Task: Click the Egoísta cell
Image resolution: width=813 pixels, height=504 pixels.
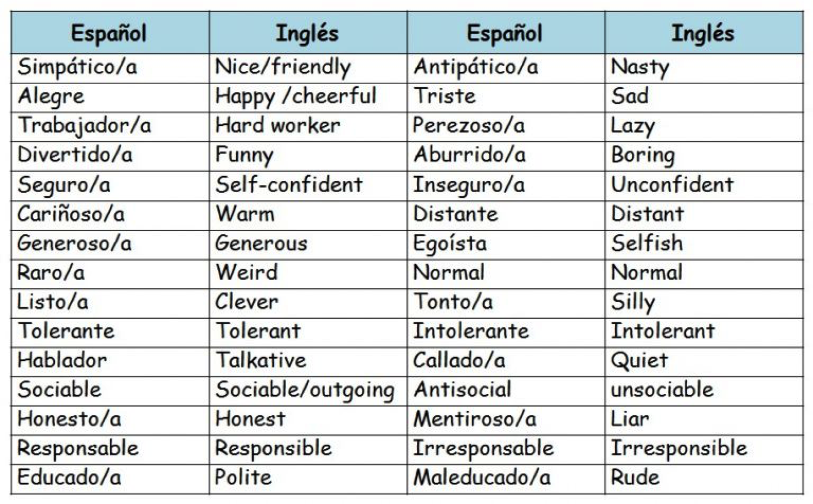Action: [450, 243]
